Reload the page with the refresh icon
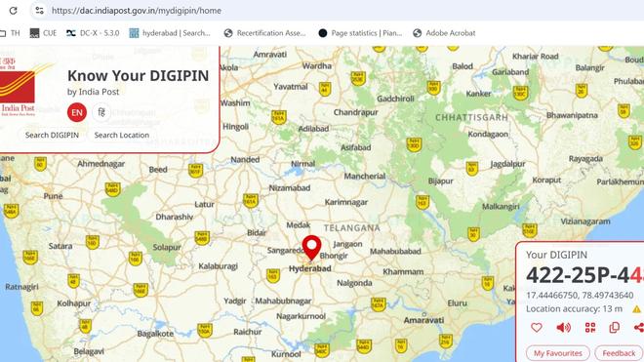Viewport: 644px width, 362px height. pos(13,11)
